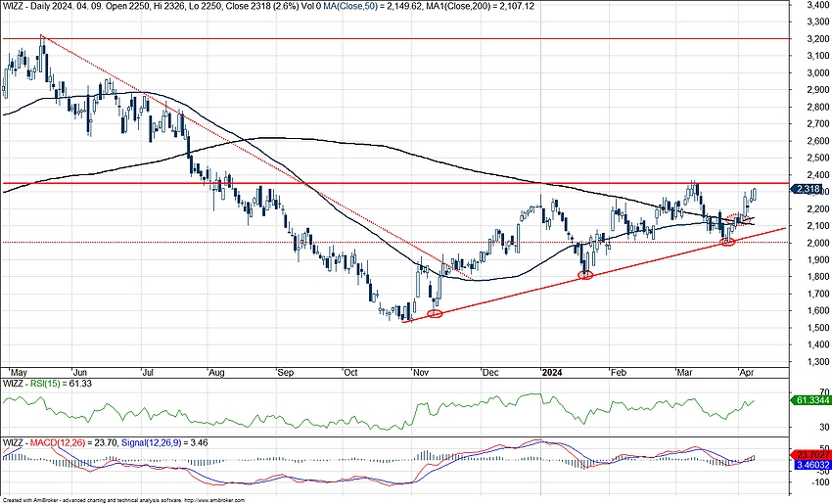Click the Nov label on time axis
Viewport: 832px width, 504px height.
[421, 373]
